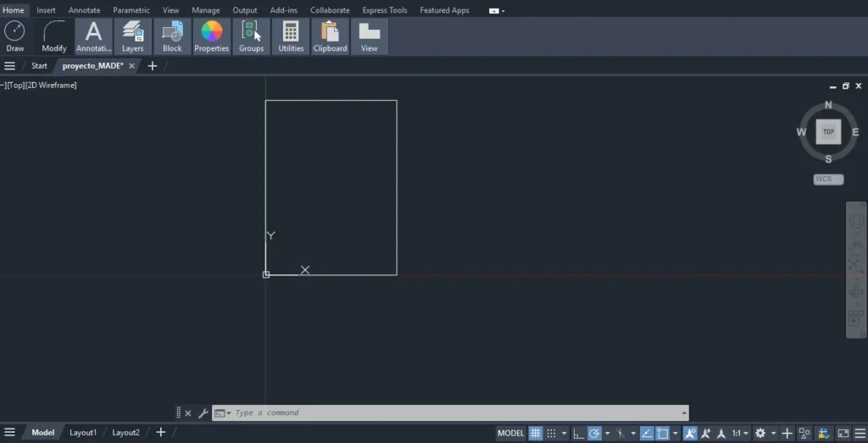Toggle Object Snap Tracking

coord(647,433)
